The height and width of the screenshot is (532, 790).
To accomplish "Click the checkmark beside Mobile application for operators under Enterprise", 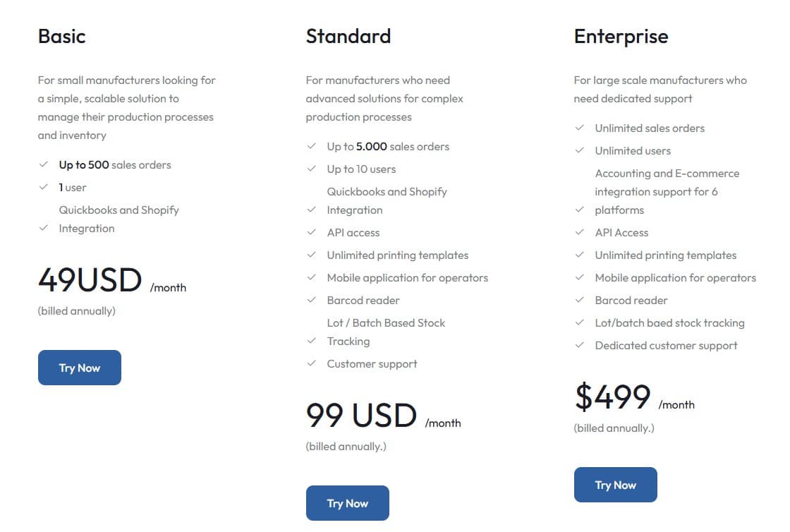I will point(580,277).
